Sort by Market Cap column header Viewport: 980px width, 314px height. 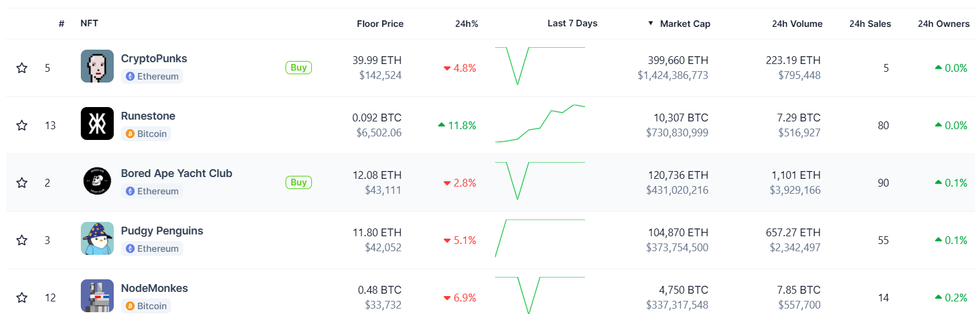(684, 24)
